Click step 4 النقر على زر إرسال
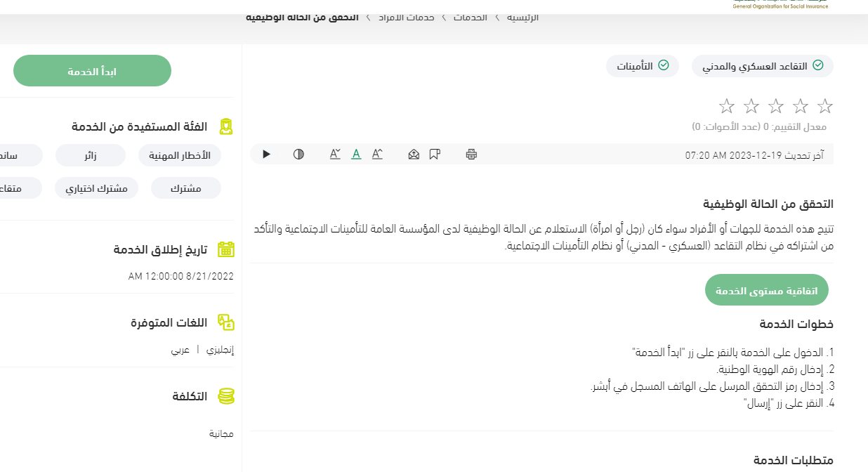The image size is (868, 472). pos(789,403)
